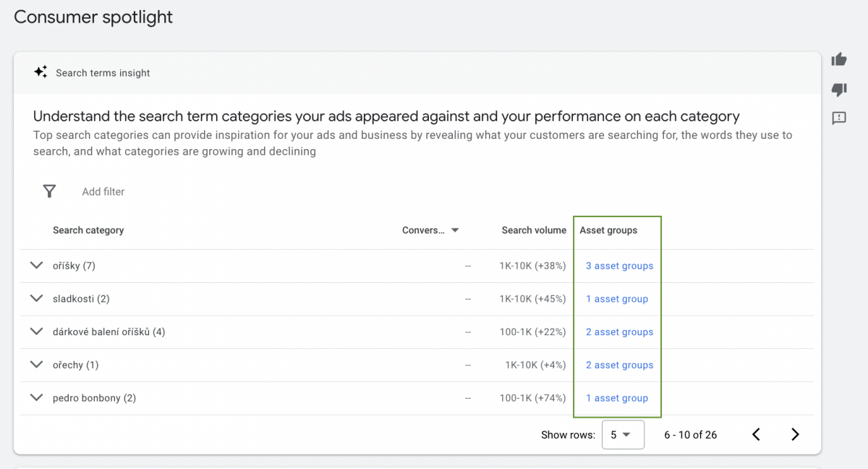Expand the oříšky (7) category row
The width and height of the screenshot is (868, 469).
point(37,266)
